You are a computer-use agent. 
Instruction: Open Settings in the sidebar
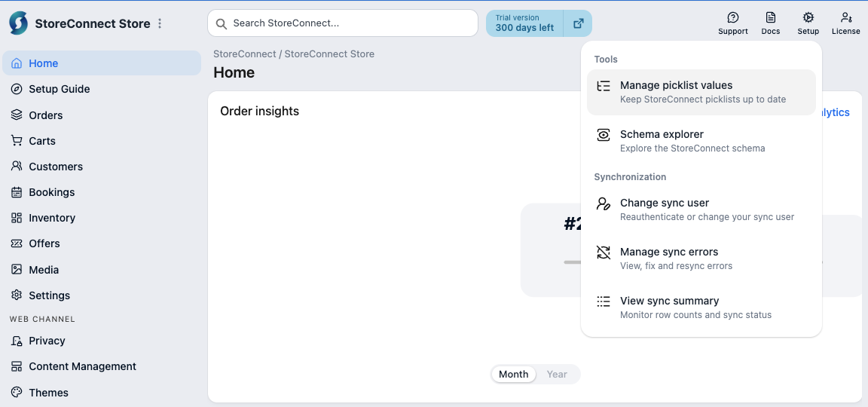(x=102, y=295)
